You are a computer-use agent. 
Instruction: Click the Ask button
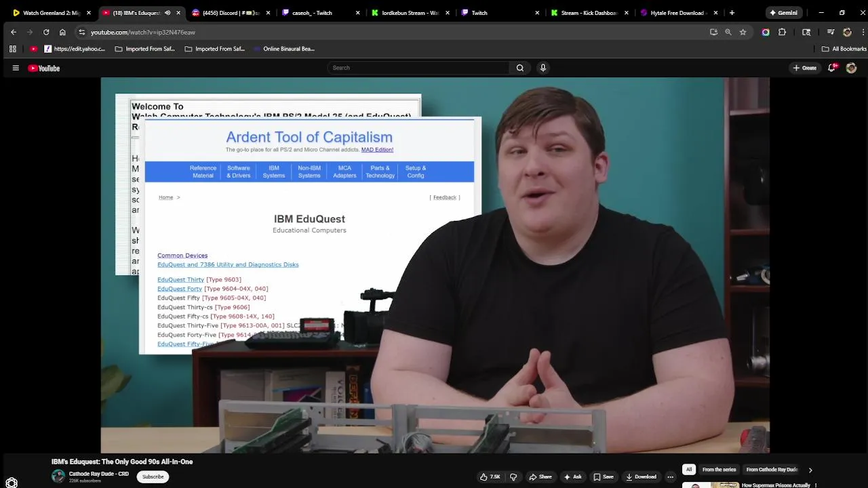[x=572, y=476]
